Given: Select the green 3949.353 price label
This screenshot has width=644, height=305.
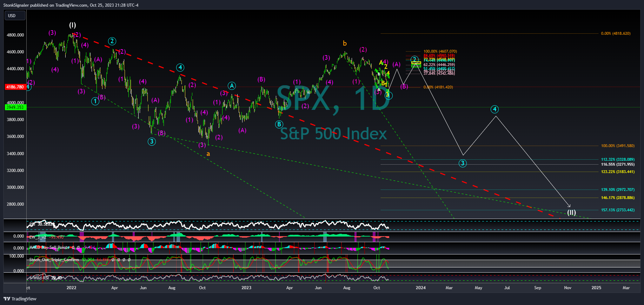Looking at the screenshot, I should pyautogui.click(x=15, y=107).
